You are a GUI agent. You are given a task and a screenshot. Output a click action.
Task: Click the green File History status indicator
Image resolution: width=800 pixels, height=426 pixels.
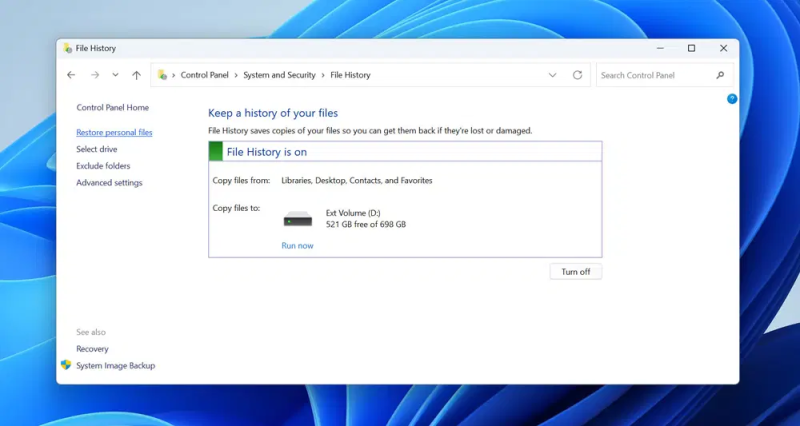[216, 152]
